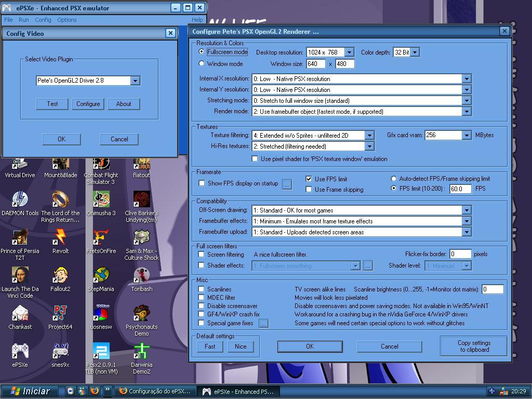Launch the Fallout2 desktop shortcut

coord(60,280)
